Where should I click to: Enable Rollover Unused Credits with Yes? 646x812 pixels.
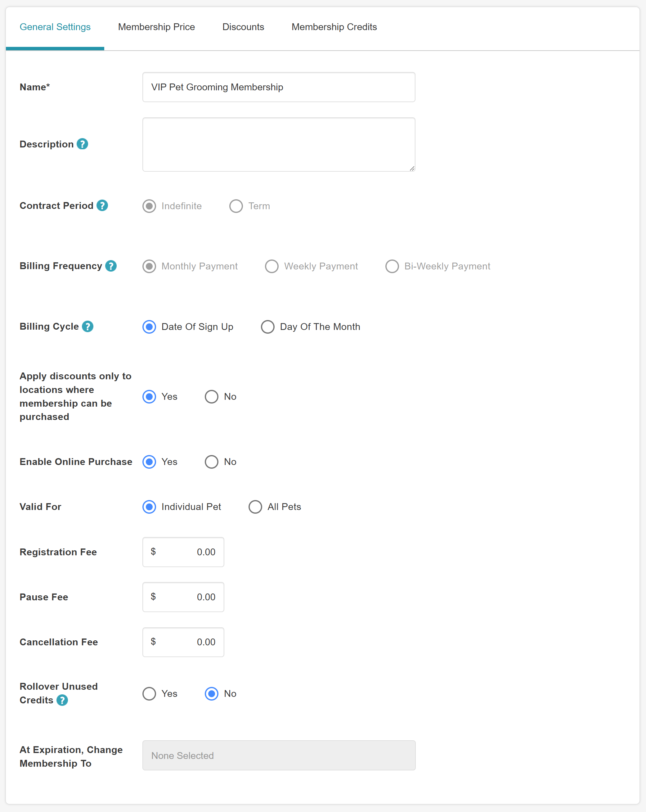pos(150,693)
